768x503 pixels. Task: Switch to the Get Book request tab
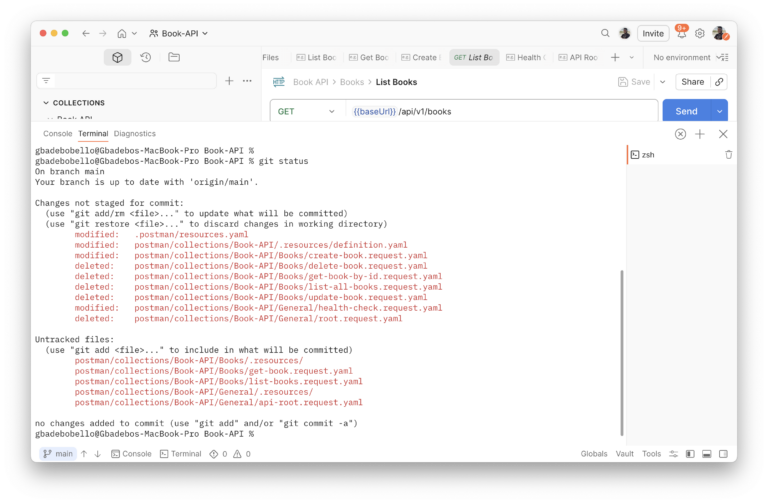368,57
